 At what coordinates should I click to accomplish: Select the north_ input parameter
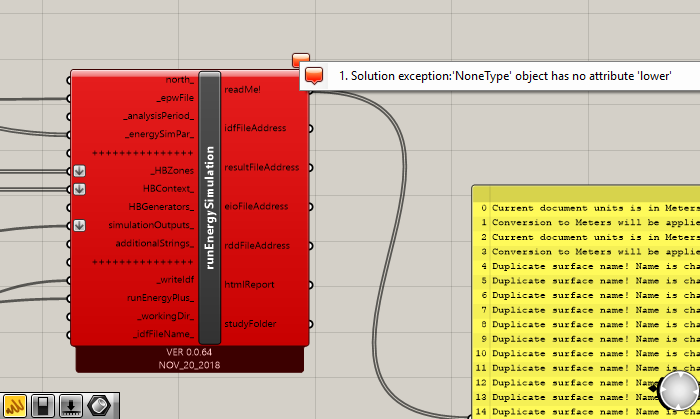179,80
